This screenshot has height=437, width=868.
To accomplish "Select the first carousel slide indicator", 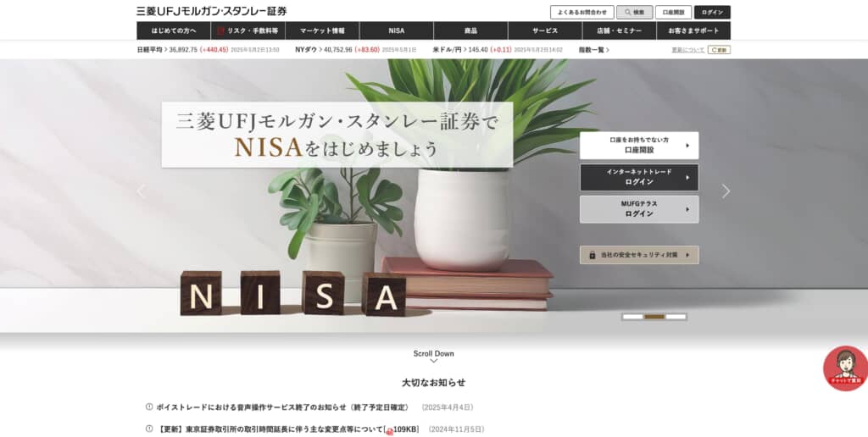I will (x=632, y=317).
